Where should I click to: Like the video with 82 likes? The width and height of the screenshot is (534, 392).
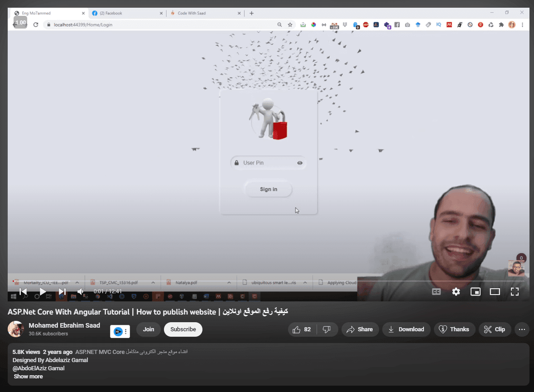(302, 329)
